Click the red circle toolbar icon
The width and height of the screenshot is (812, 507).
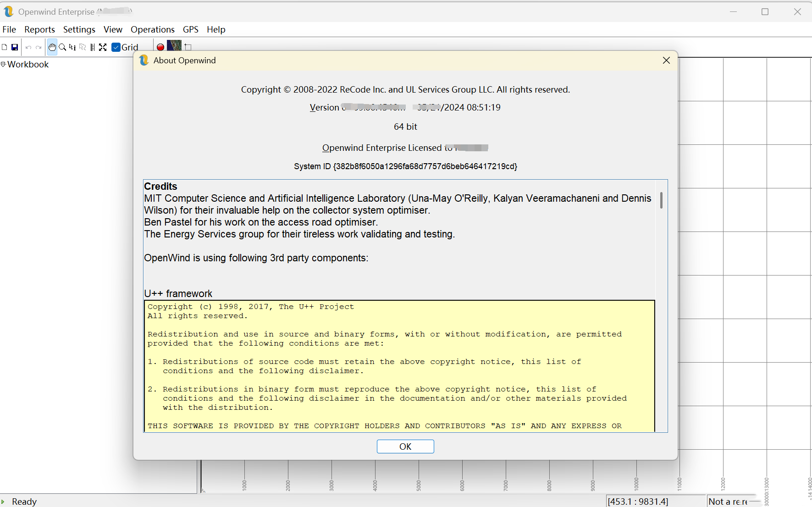160,47
